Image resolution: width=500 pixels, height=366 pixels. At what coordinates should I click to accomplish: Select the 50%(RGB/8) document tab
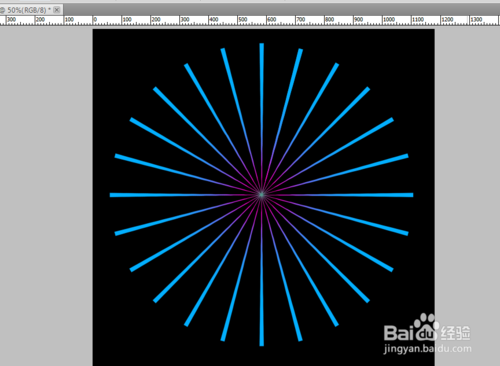[28, 10]
